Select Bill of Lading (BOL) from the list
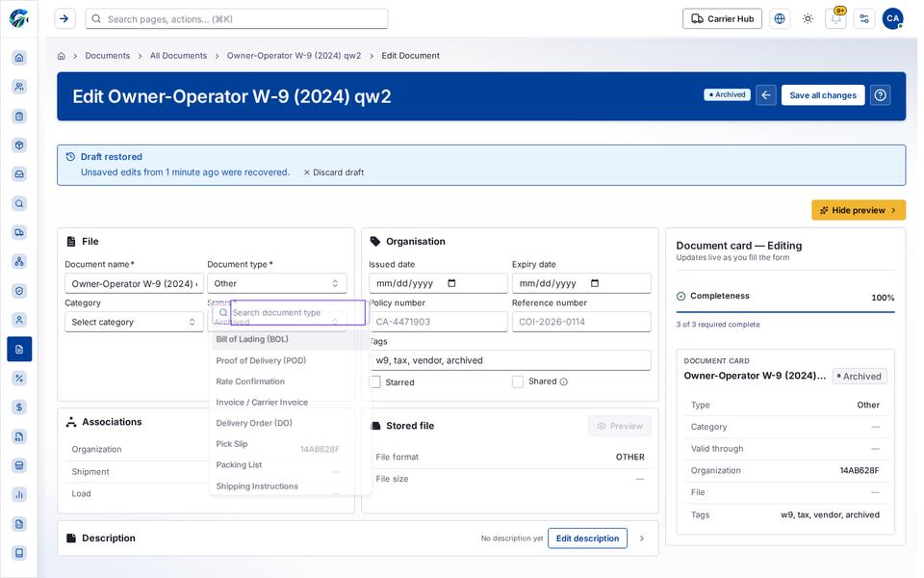924x578 pixels. [291, 339]
